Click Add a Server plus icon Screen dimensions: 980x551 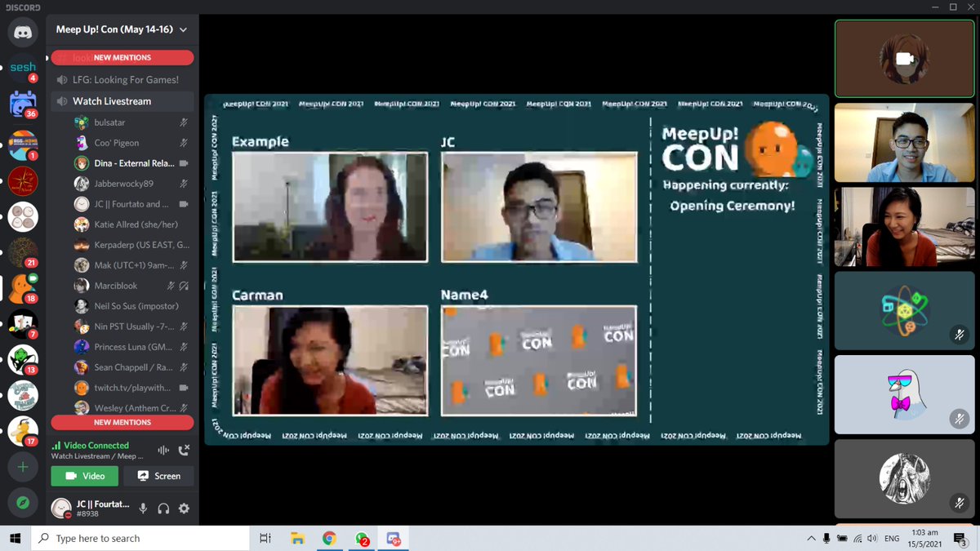23,467
